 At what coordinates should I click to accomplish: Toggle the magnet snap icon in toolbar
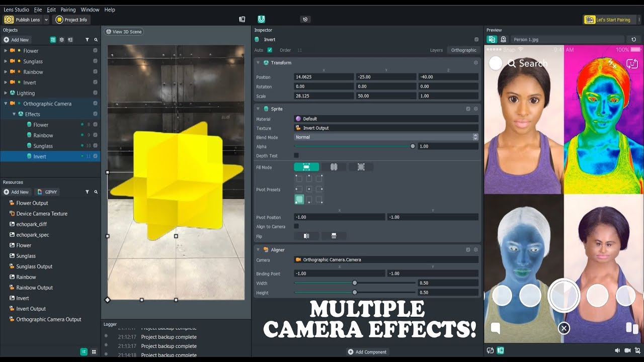pyautogui.click(x=261, y=19)
